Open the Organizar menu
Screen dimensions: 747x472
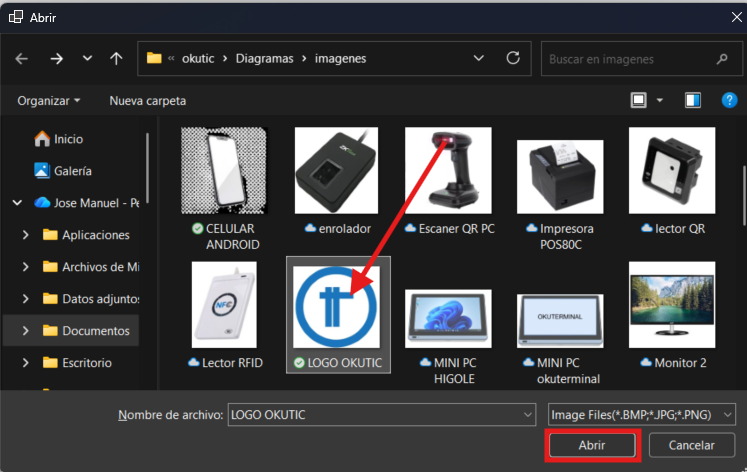tap(48, 101)
